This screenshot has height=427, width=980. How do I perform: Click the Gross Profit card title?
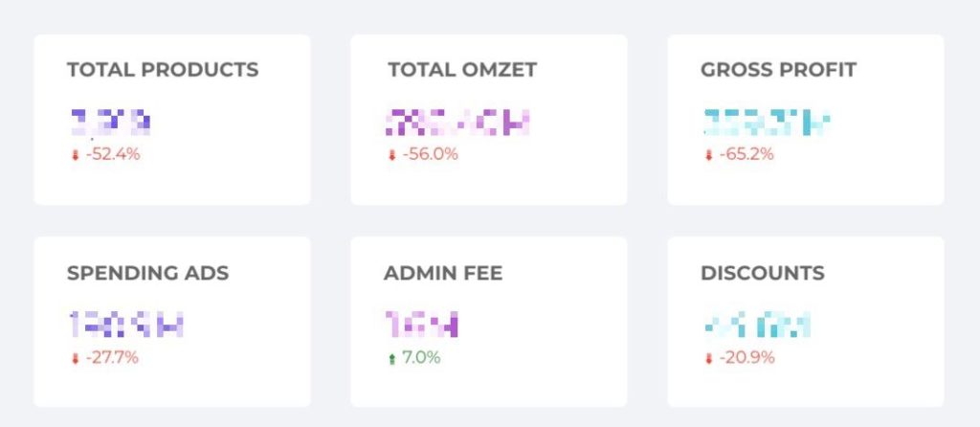(x=778, y=70)
